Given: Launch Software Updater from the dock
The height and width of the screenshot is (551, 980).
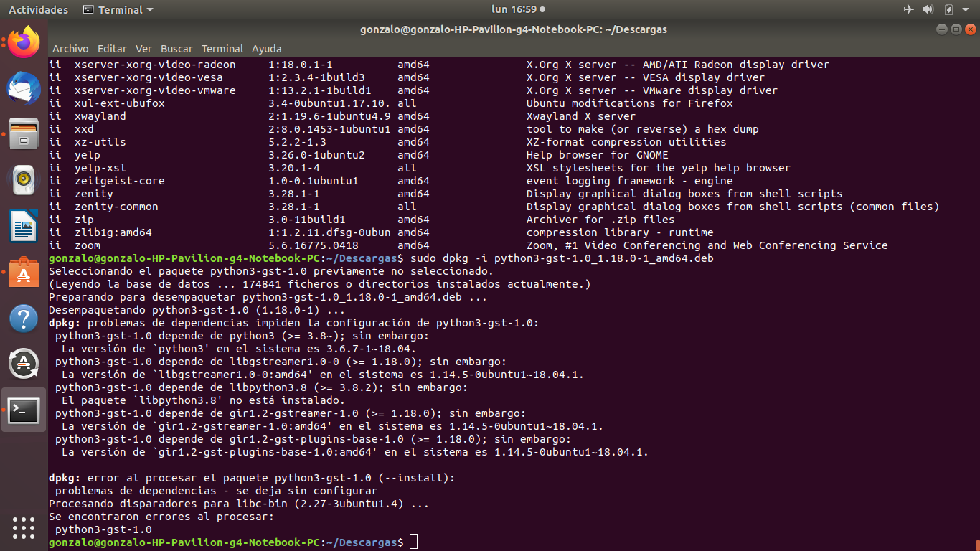Looking at the screenshot, I should (24, 364).
